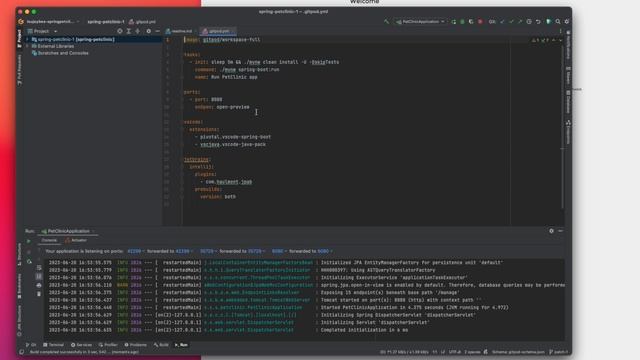Click the green Debug bug icon
The height and width of the screenshot is (360, 640).
[x=462, y=22]
